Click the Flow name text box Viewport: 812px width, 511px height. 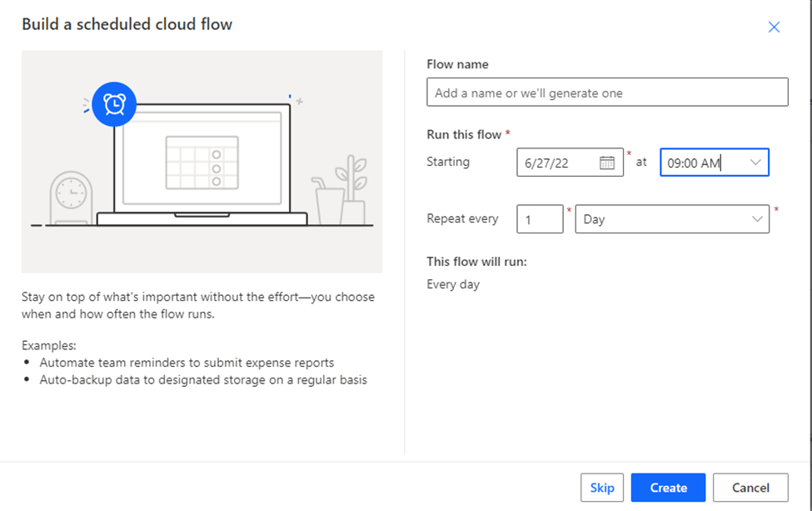pyautogui.click(x=607, y=93)
